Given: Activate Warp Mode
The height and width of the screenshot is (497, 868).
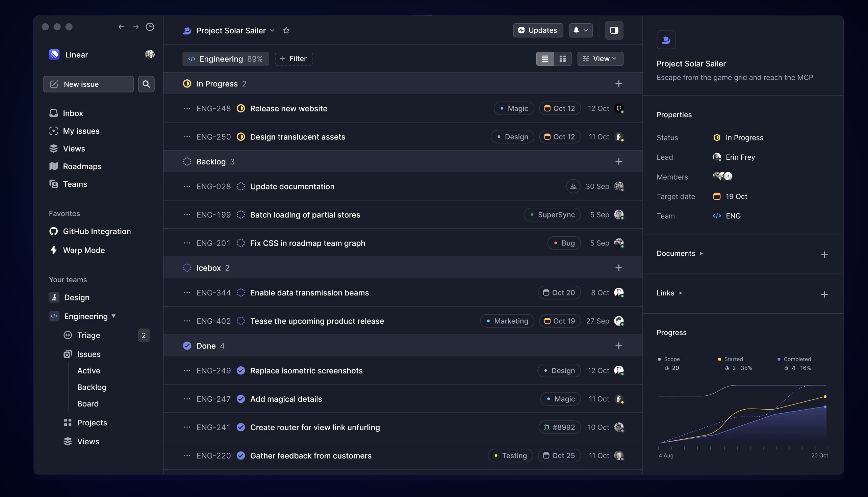Looking at the screenshot, I should (84, 250).
